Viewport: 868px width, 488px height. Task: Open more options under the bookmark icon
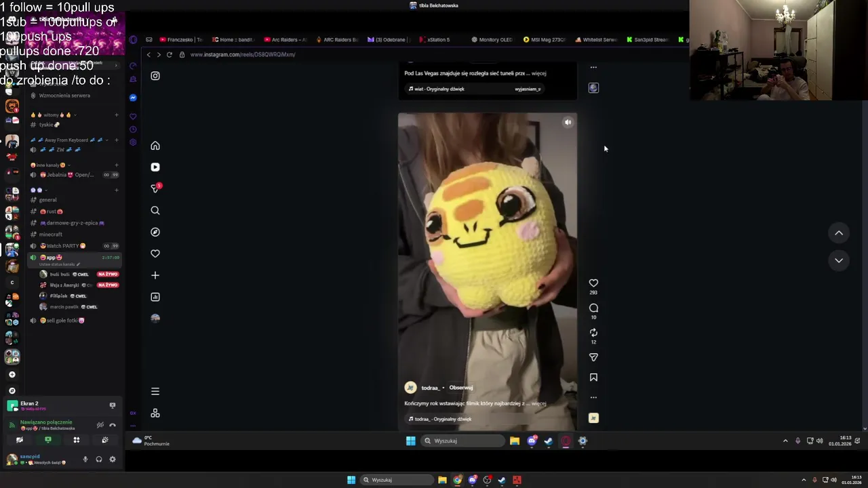tap(593, 398)
